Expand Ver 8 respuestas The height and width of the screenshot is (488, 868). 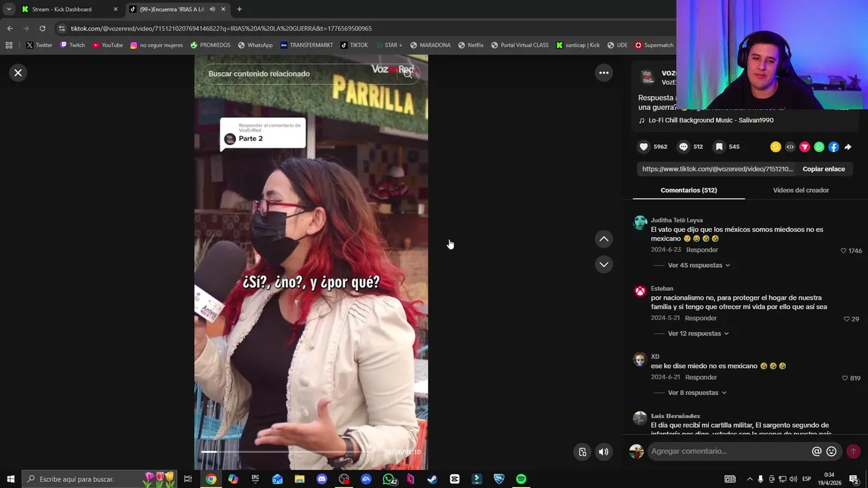pos(697,392)
